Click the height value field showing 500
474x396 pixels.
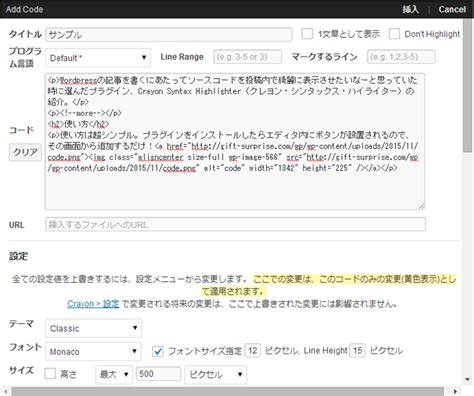point(158,374)
